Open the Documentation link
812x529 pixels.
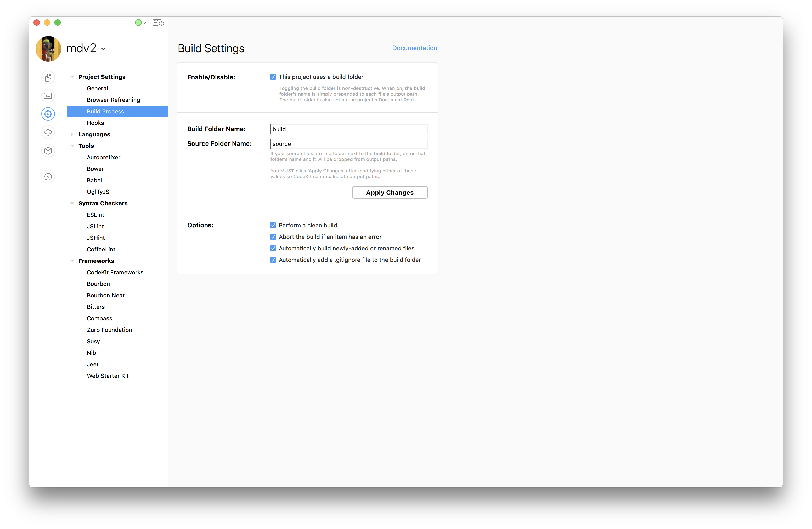tap(415, 48)
